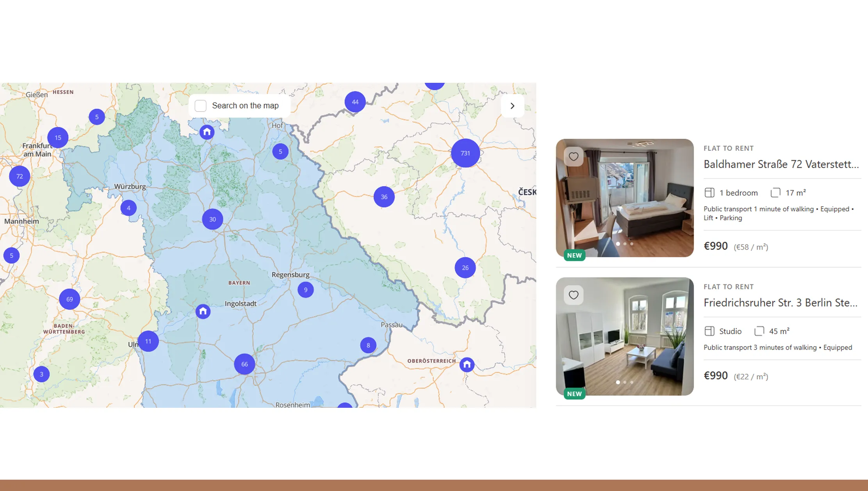
Task: Open the 72 cluster near Frankfurt
Action: (x=20, y=176)
